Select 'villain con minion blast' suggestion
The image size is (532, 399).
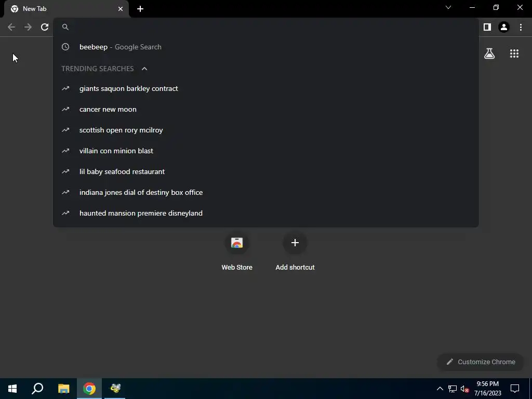pos(266,151)
